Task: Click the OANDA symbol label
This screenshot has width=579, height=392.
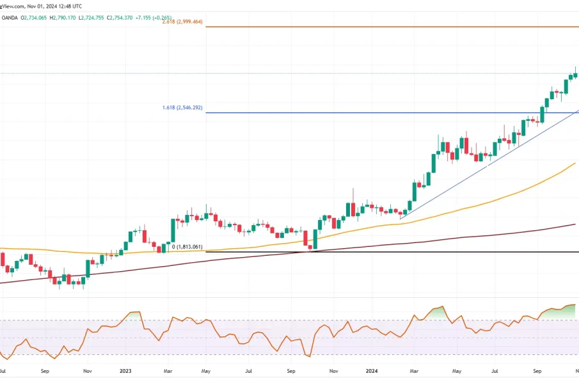Action: [10, 19]
